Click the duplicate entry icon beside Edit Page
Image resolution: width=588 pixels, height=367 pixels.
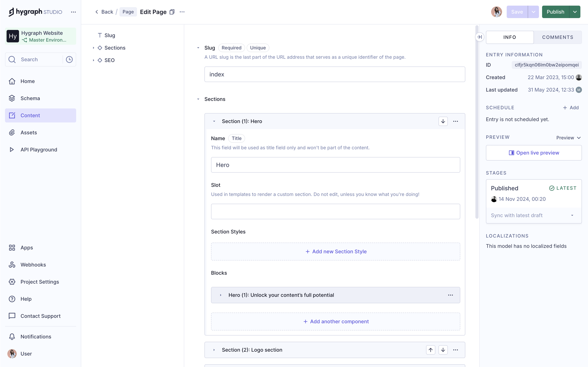coord(172,12)
